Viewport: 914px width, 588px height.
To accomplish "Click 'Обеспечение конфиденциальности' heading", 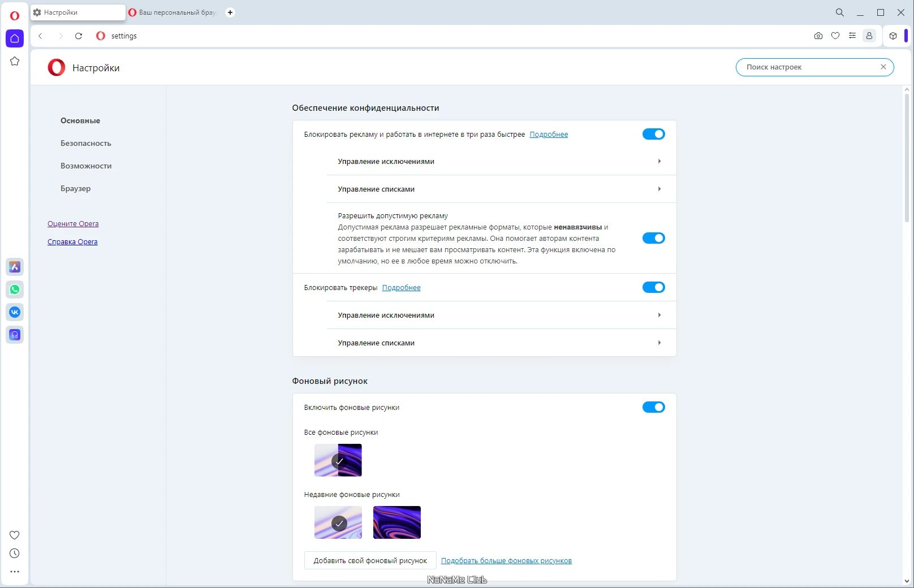I will click(365, 108).
